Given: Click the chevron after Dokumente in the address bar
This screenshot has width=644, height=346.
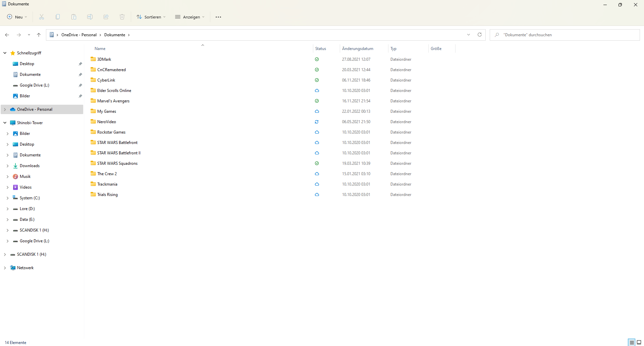Looking at the screenshot, I should click(129, 35).
